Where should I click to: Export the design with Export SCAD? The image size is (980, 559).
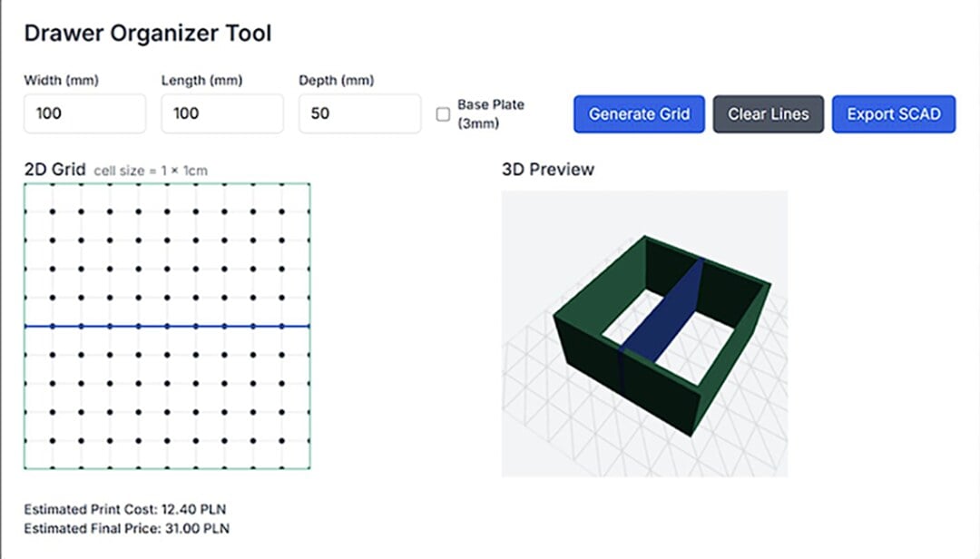tap(893, 114)
